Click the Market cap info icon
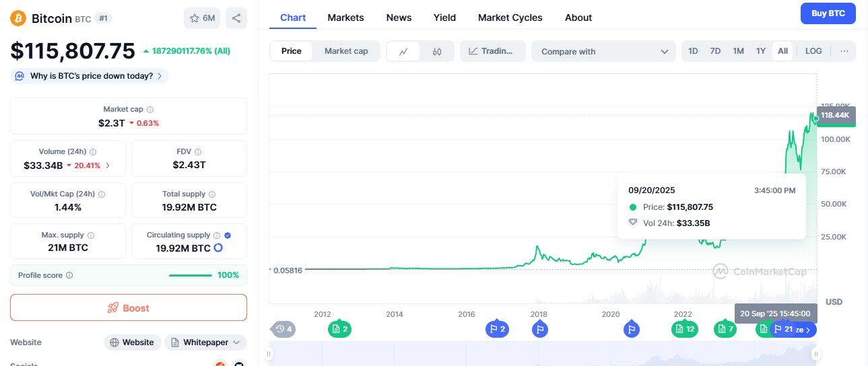 (x=150, y=109)
